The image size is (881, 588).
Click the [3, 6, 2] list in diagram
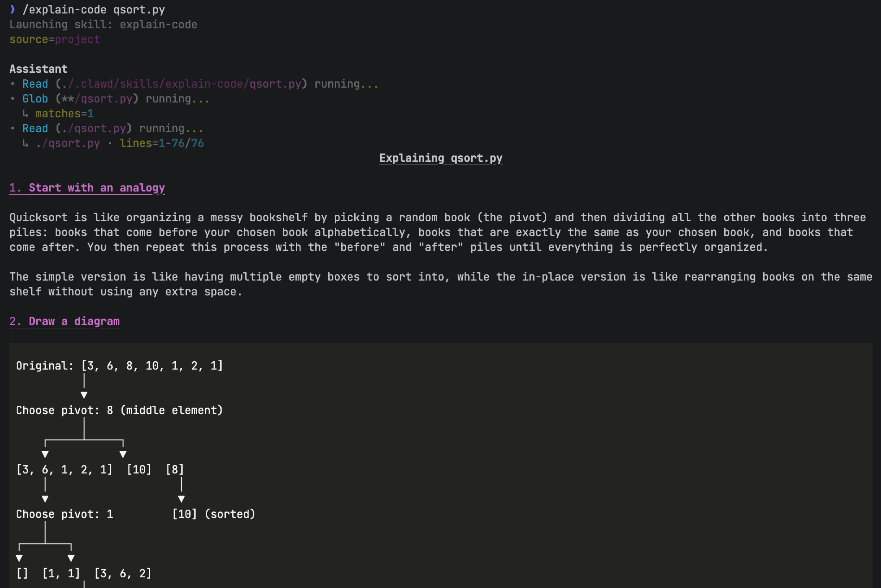coord(123,574)
